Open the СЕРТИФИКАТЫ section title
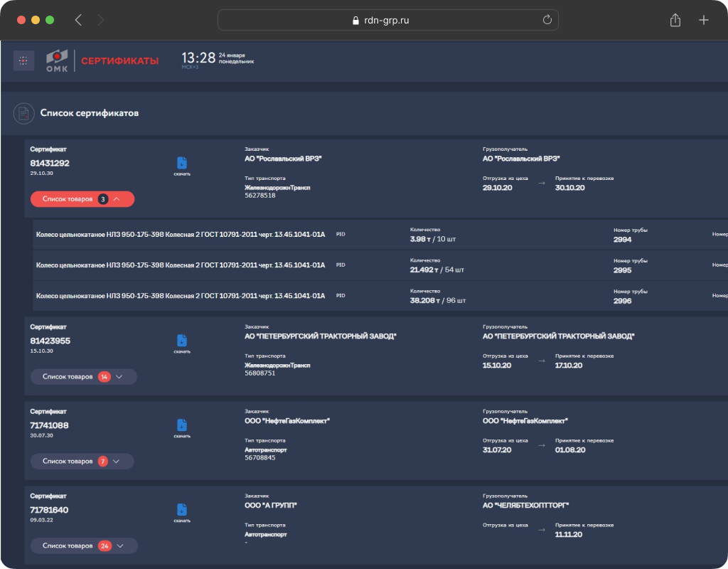This screenshot has width=728, height=569. [119, 61]
